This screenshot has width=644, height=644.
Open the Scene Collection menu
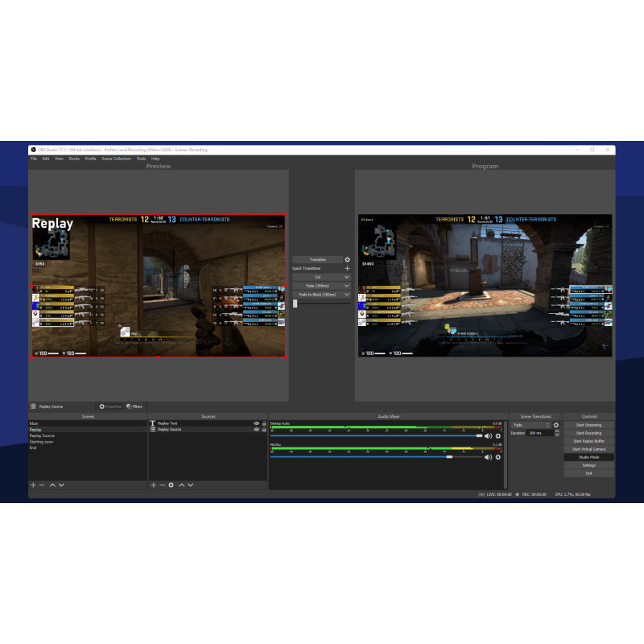[118, 159]
